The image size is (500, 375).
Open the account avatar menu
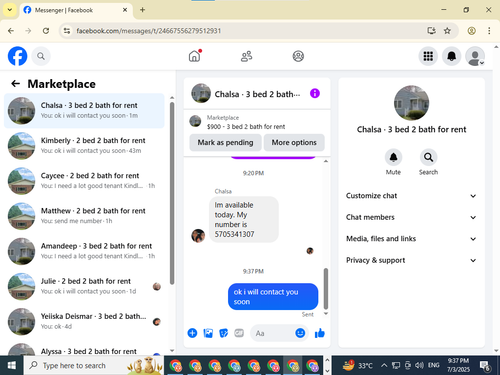point(475,56)
